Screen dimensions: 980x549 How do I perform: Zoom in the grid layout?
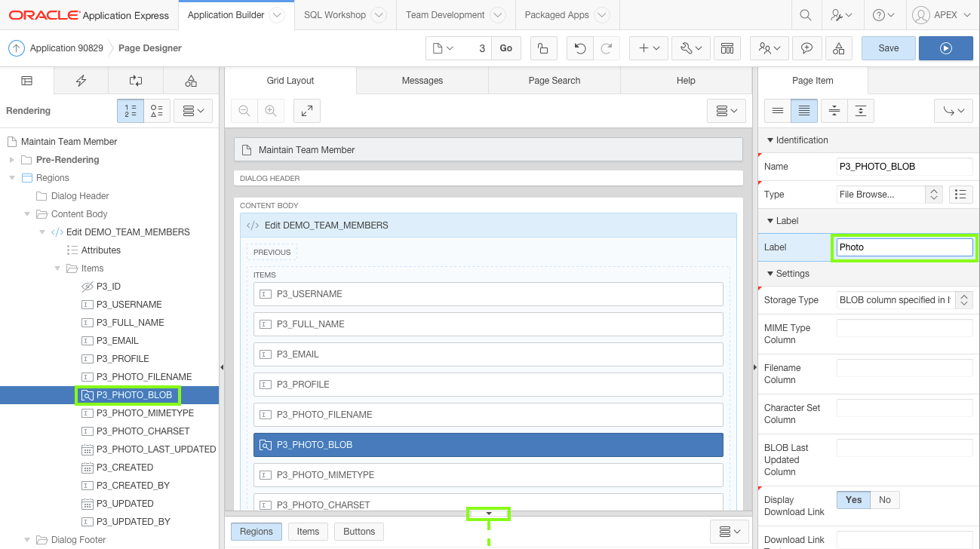(270, 111)
